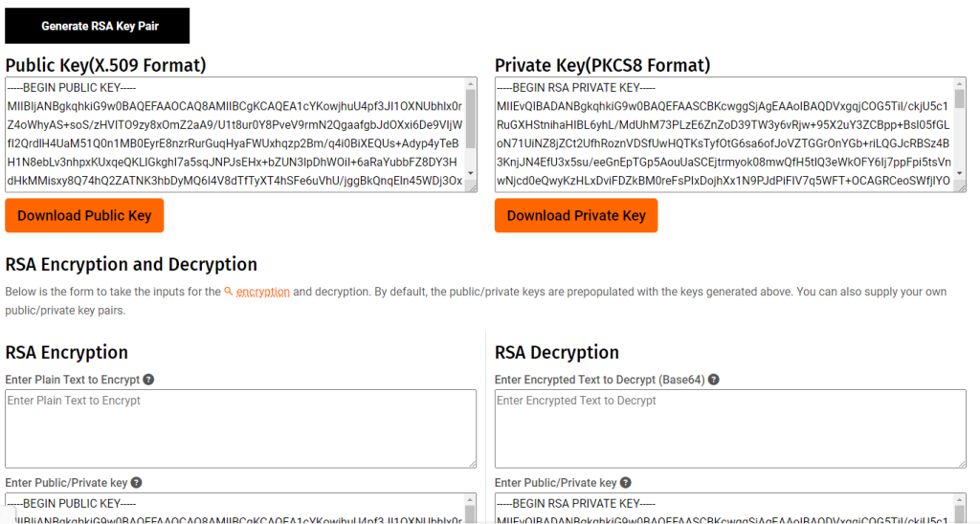Viewport: 980px width, 524px height.
Task: Click the up arrow of Private Key box scrollbar
Action: tap(960, 84)
